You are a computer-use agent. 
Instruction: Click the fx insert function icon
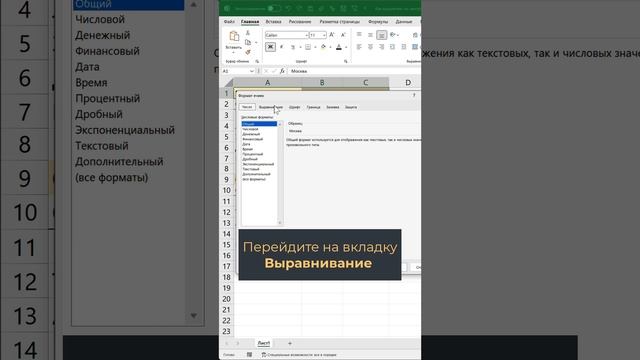click(282, 71)
